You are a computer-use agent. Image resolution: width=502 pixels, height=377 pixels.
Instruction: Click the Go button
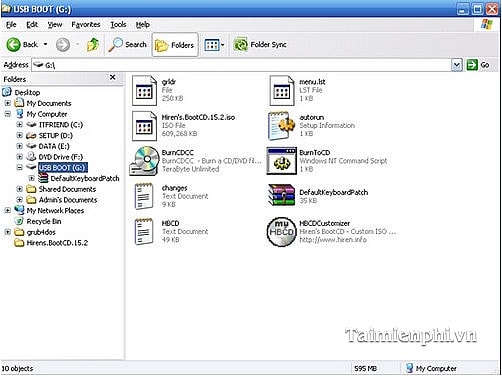478,65
